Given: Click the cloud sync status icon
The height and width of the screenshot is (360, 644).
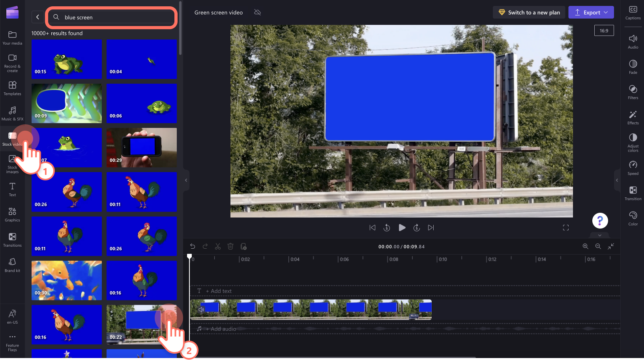Looking at the screenshot, I should (258, 13).
